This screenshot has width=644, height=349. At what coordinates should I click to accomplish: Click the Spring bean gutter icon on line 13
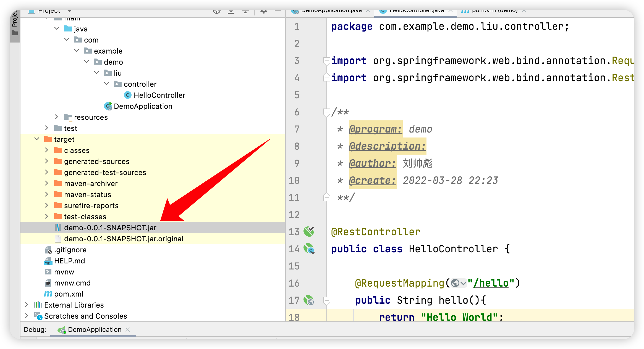point(309,231)
